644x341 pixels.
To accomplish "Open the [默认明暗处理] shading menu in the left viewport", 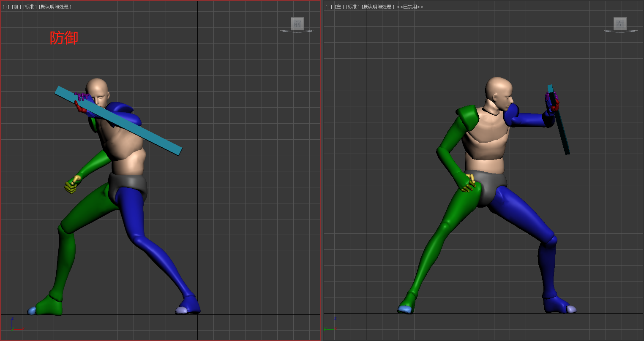I will pos(378,7).
